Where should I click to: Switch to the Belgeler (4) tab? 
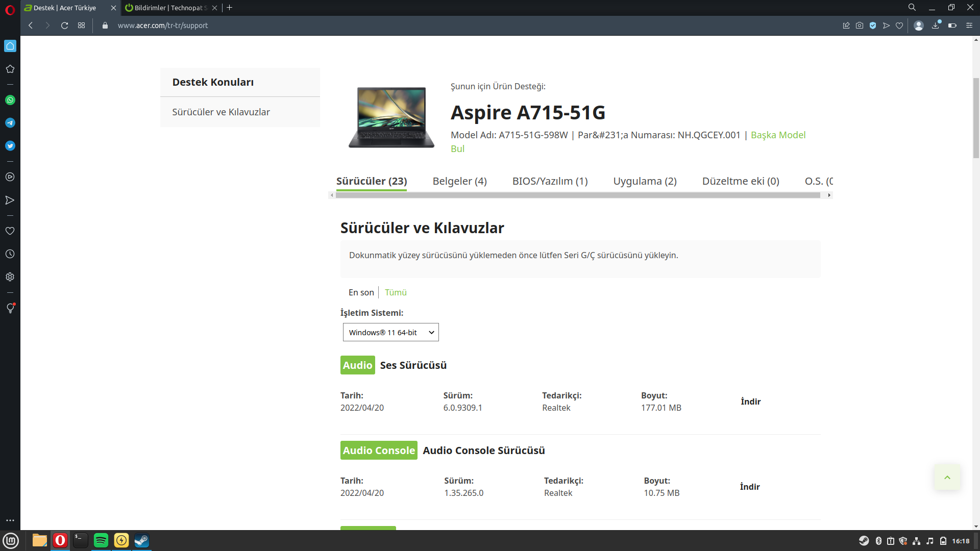point(459,181)
